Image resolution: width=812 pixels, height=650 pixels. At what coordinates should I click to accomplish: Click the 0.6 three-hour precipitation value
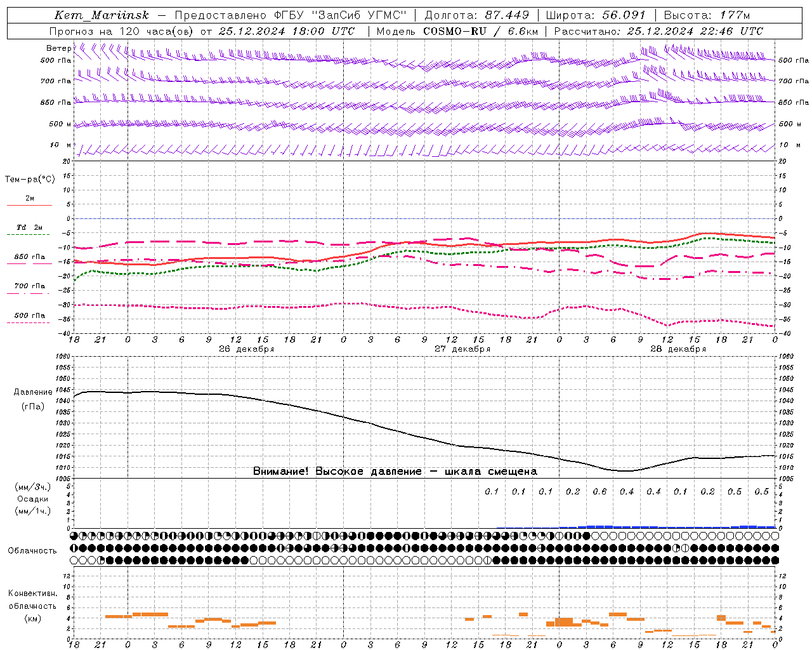coord(599,491)
